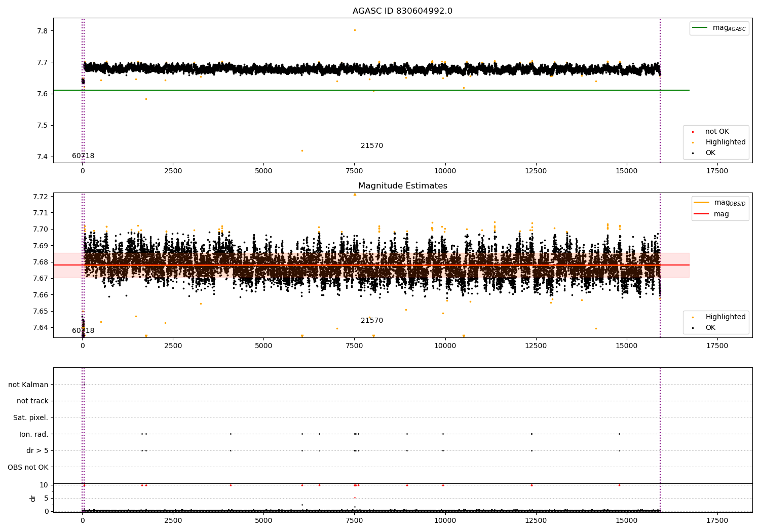This screenshot has width=760, height=532.
Task: Click y-axis tick 7.5 in top plot
Action: point(43,125)
